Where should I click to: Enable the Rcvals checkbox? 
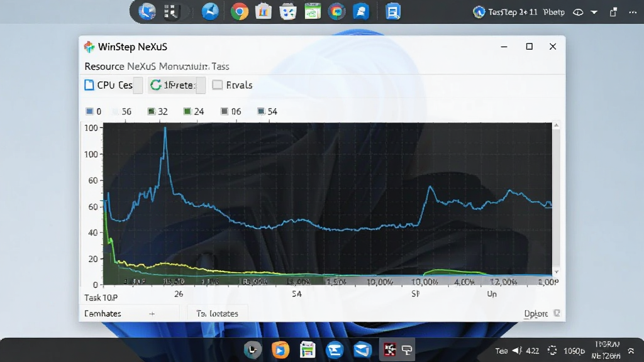coord(217,85)
